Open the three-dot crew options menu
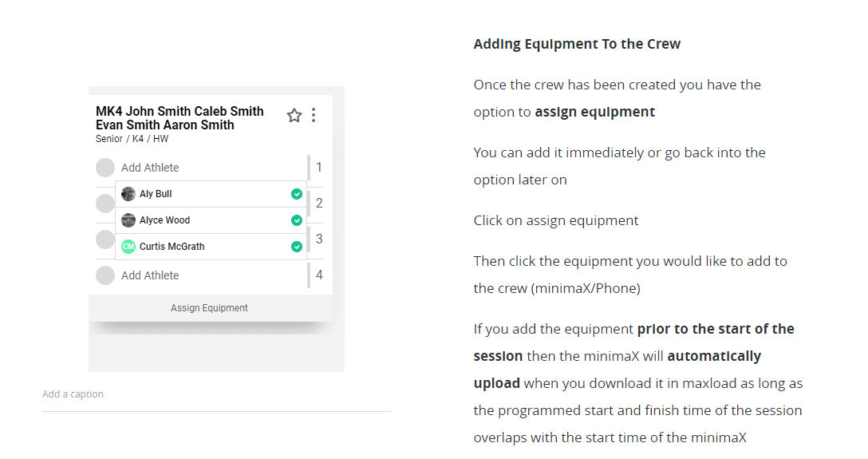The height and width of the screenshot is (459, 868). [x=314, y=115]
